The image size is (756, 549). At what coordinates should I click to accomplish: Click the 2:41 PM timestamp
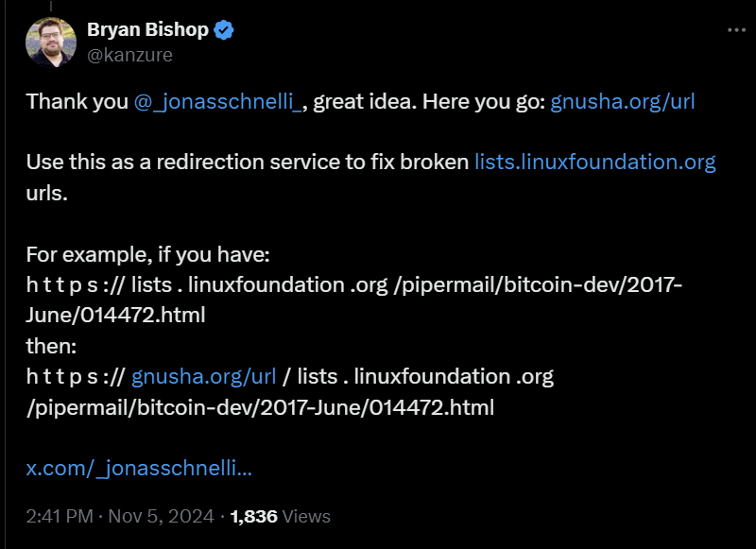60,516
